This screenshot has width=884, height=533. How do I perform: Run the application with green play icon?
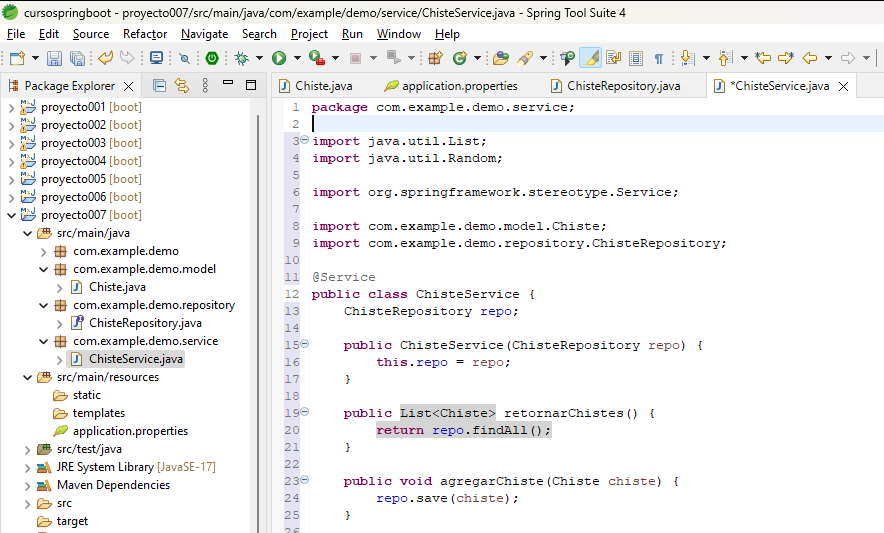(279, 58)
